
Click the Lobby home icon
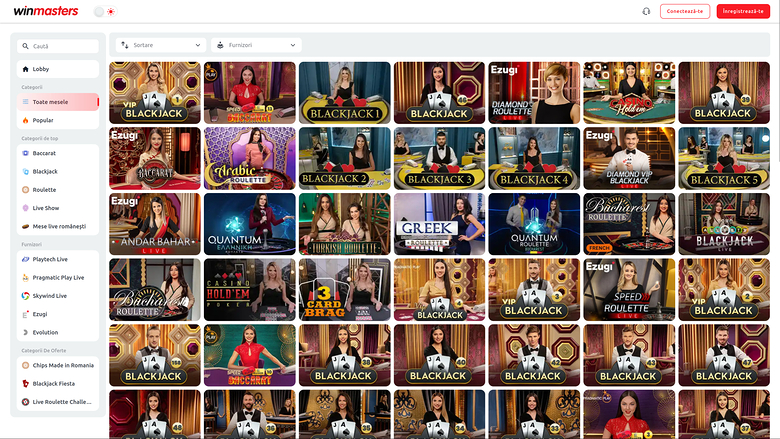click(x=25, y=69)
